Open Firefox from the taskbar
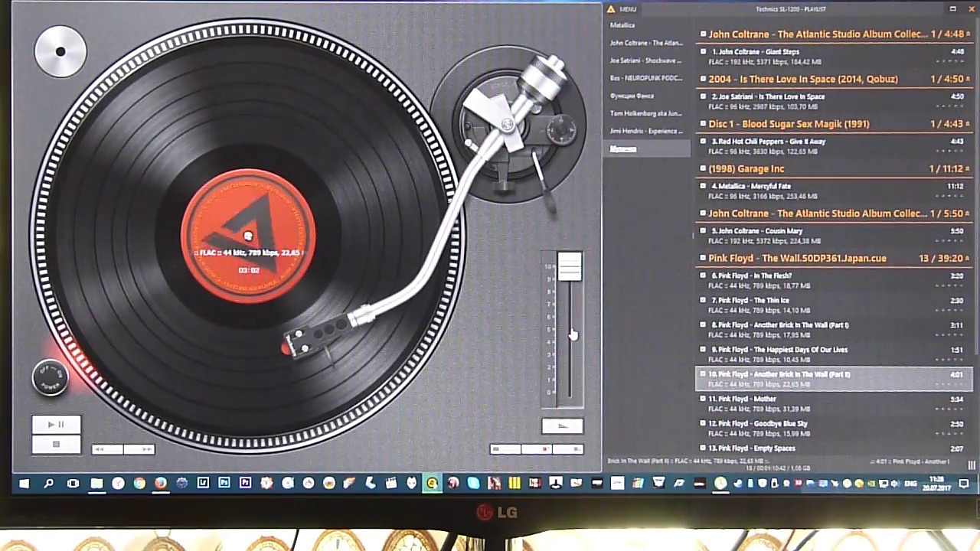 [161, 484]
